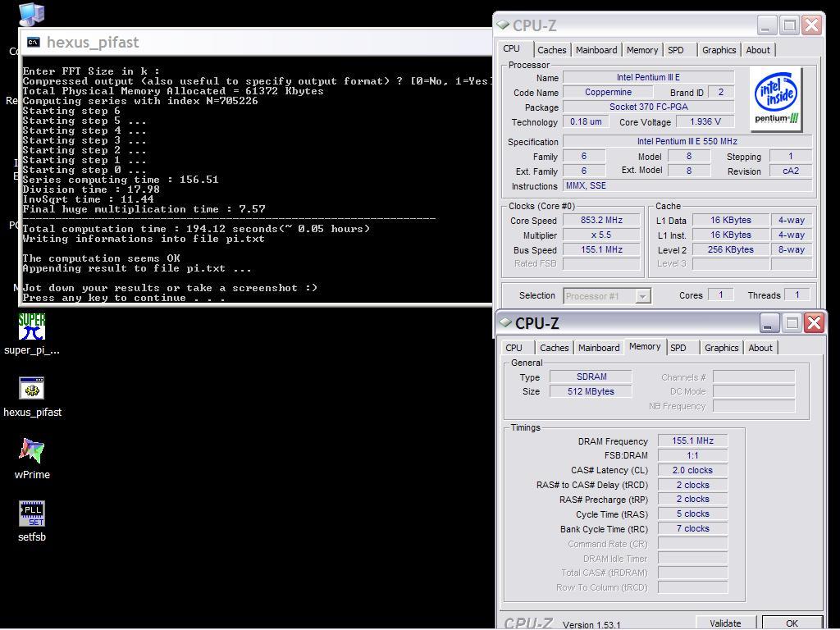Click the computer icon on the desktop
Image resolution: width=840 pixels, height=630 pixels.
click(32, 14)
